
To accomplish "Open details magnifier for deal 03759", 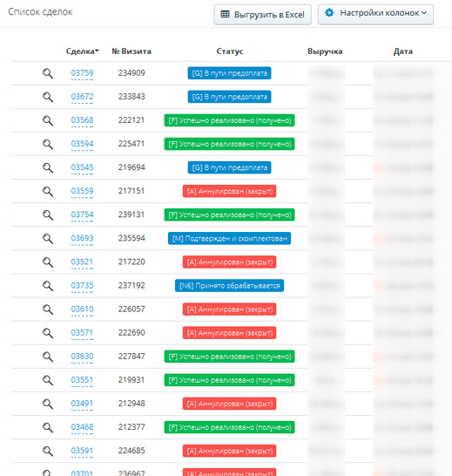I will [48, 73].
